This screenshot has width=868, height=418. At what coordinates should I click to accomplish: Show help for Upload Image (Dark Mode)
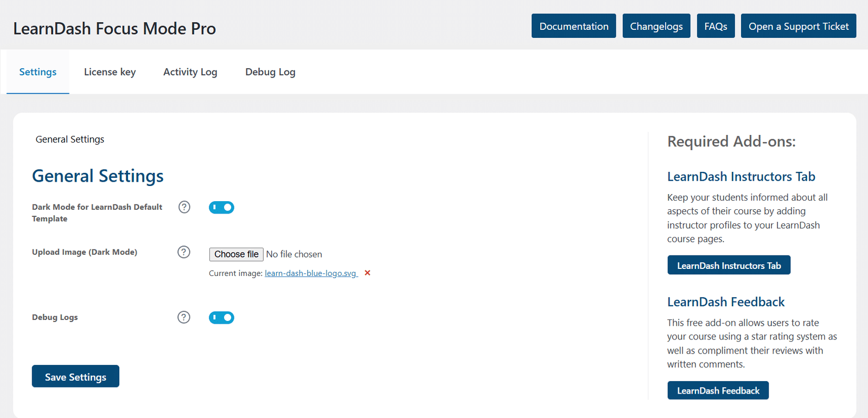coord(184,252)
